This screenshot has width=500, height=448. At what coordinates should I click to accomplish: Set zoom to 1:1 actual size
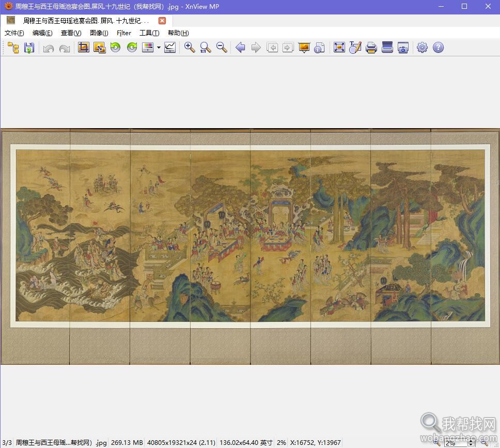coord(206,48)
